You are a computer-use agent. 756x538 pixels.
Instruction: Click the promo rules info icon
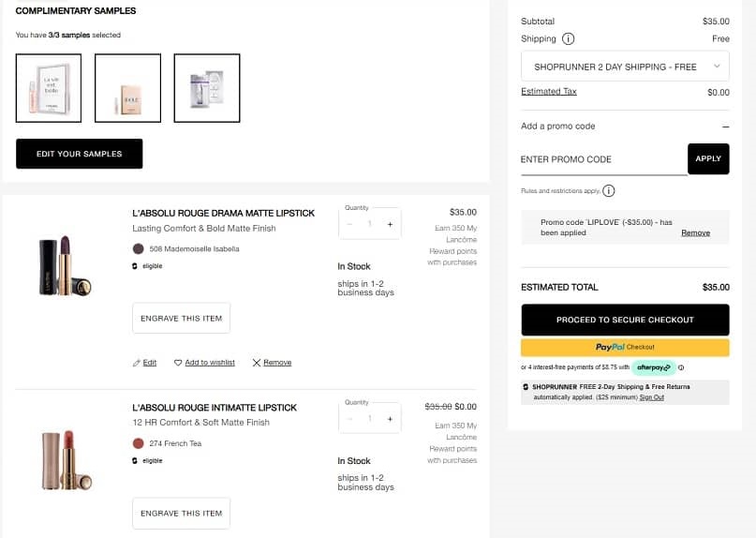609,191
